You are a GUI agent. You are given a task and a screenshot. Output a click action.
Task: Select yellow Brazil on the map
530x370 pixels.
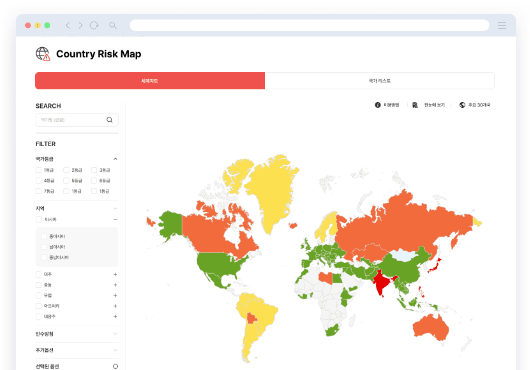click(264, 313)
